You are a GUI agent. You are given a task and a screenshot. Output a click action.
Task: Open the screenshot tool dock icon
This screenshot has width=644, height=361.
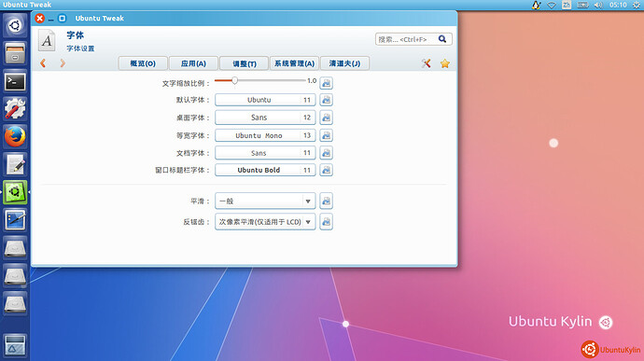(15, 220)
